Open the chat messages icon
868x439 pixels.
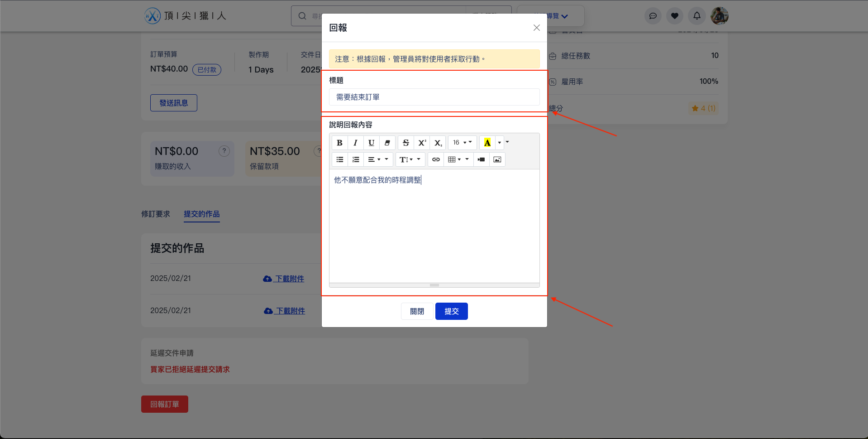(x=653, y=15)
